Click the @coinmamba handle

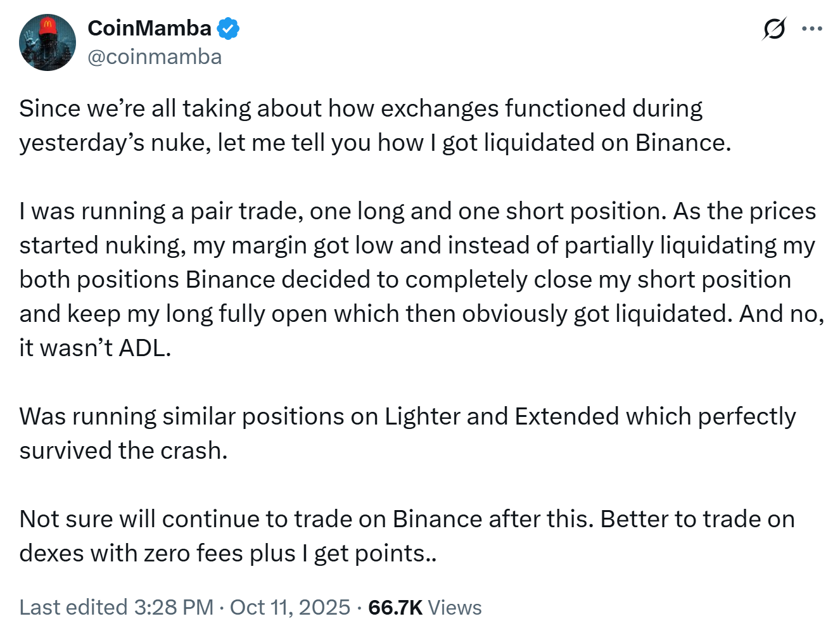tap(155, 57)
